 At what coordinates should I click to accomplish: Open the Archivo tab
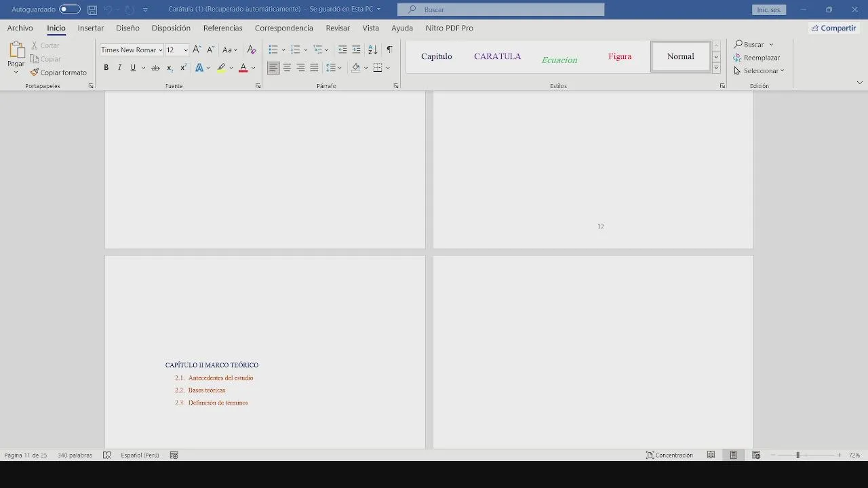(x=20, y=28)
